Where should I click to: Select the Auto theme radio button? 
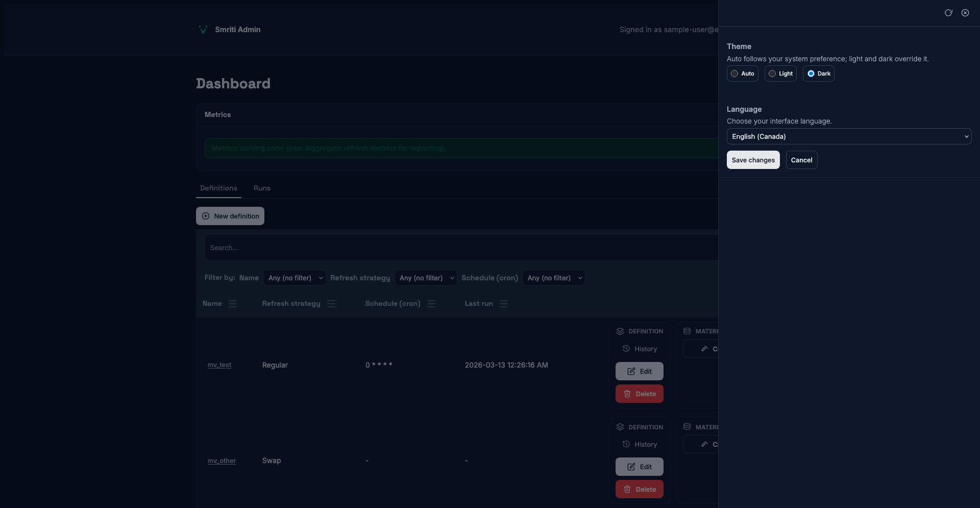click(735, 74)
